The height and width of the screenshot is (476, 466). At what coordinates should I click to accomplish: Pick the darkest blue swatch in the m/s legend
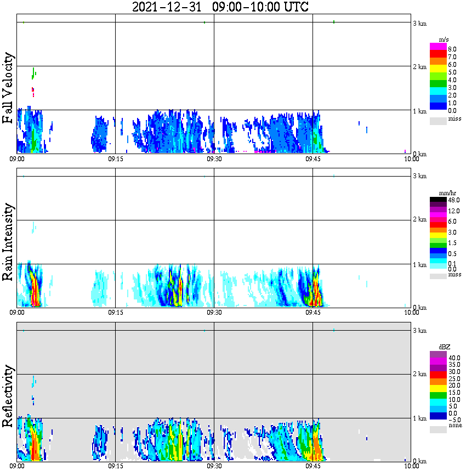[x=438, y=106]
